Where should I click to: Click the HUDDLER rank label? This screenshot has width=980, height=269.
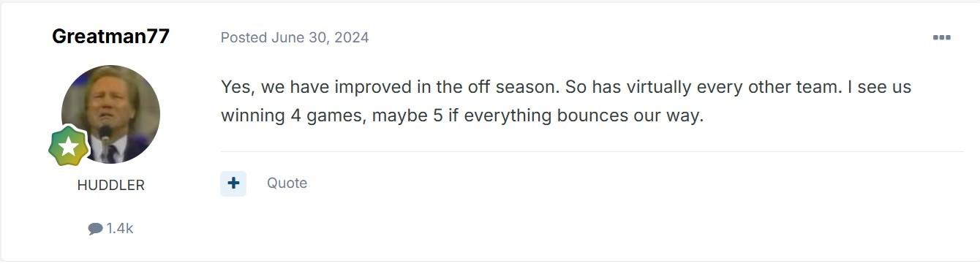(110, 186)
